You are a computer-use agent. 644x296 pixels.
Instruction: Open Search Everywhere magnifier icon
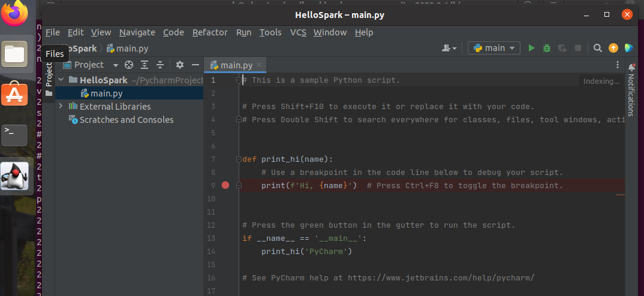(598, 48)
